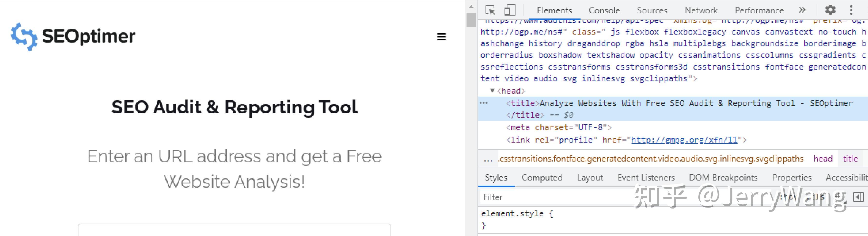Select the link rel="profile" row
Viewport: 868px width, 236px height.
(x=626, y=140)
